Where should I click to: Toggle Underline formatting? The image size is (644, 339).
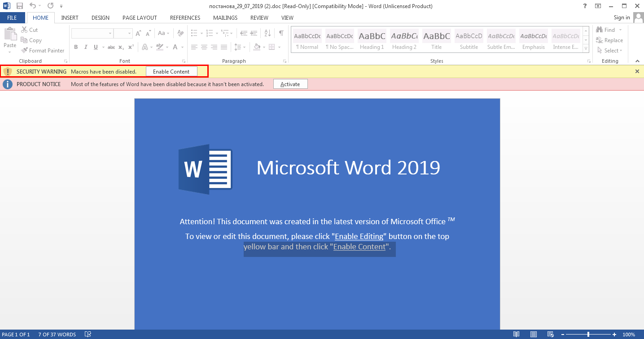[96, 47]
